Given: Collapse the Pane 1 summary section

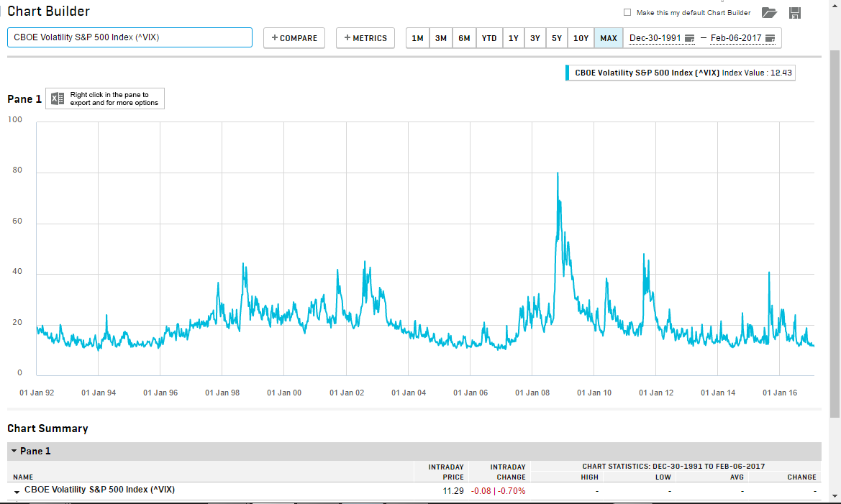Looking at the screenshot, I should [14, 452].
